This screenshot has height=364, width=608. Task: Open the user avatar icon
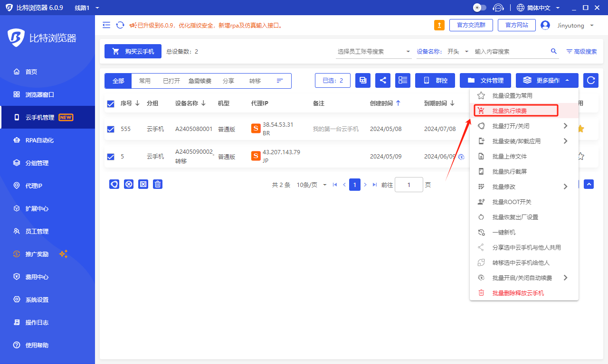tap(545, 25)
